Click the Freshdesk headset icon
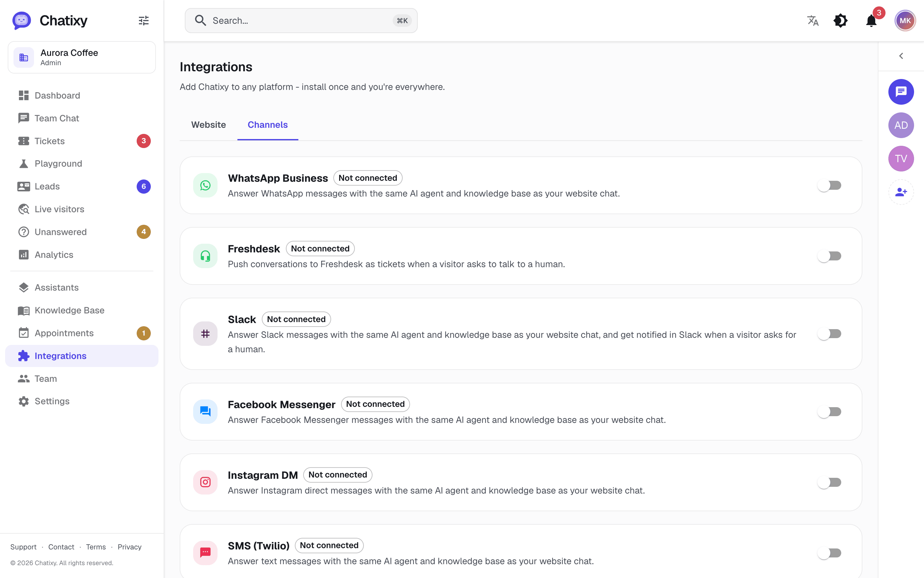The width and height of the screenshot is (924, 578). pos(205,256)
